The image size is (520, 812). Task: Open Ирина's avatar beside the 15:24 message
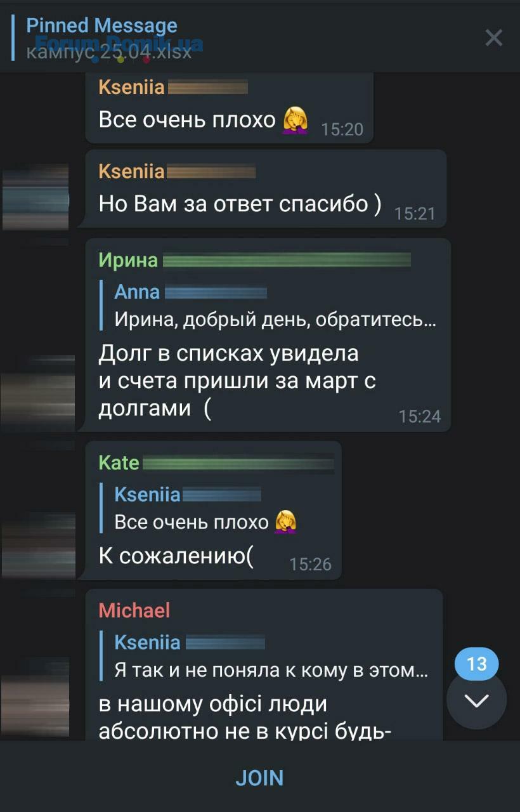click(37, 393)
